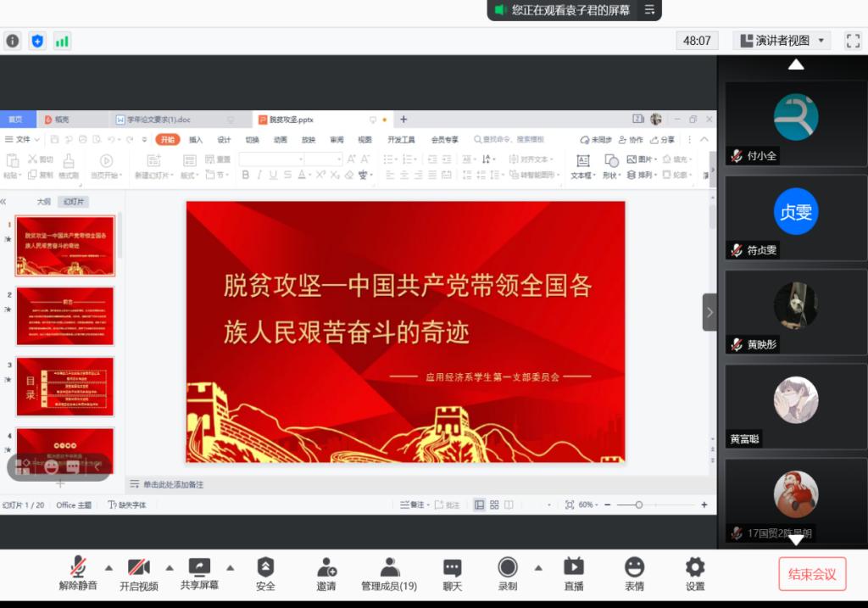Open the 聊天 chat panel
This screenshot has width=868, height=608.
[452, 567]
